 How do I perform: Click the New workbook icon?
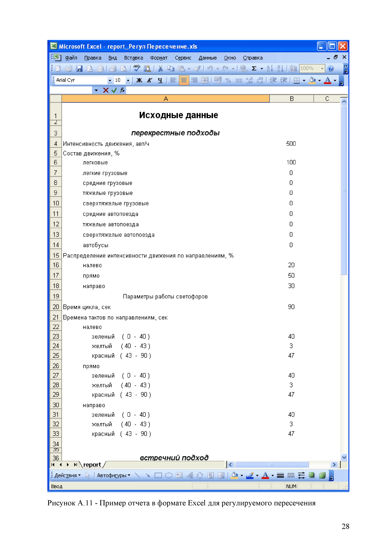(58, 69)
